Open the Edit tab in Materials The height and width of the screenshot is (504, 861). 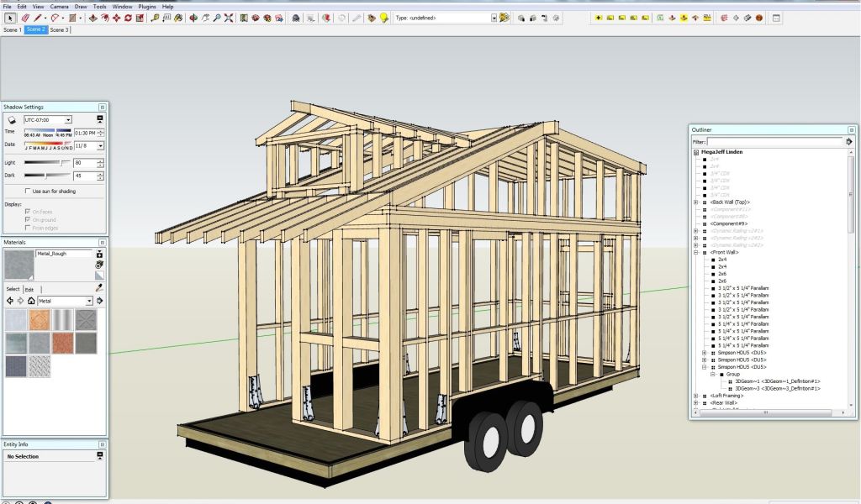[29, 289]
